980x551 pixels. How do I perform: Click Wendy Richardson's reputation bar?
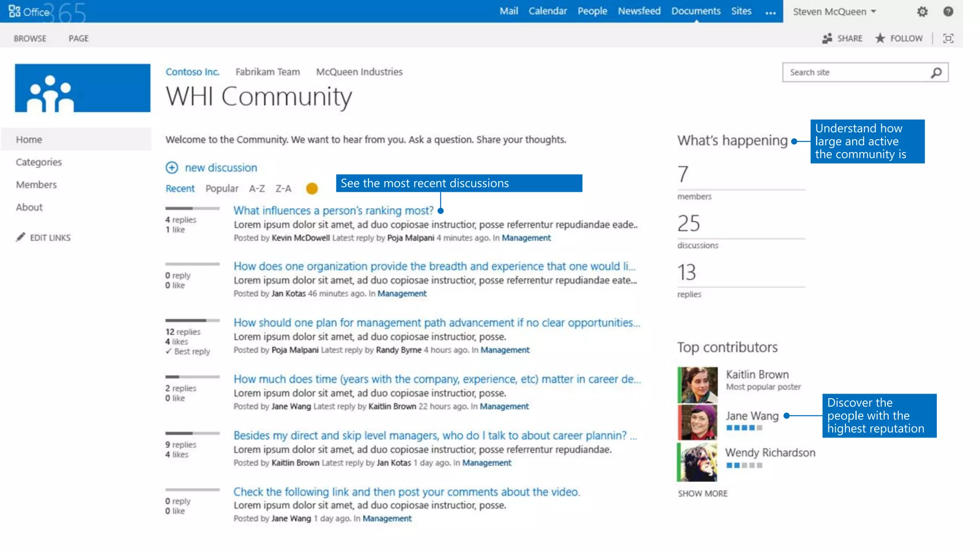point(744,465)
